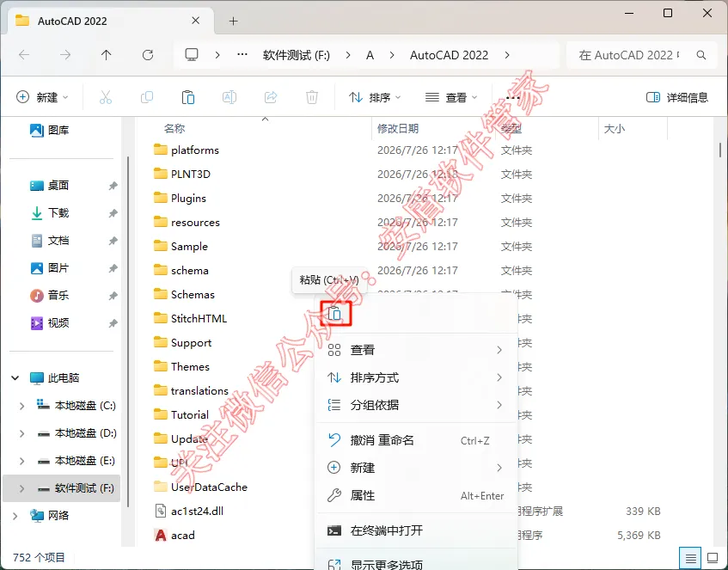Open the View (查看) toolbar dropdown
Image resolution: width=728 pixels, height=570 pixels.
(x=451, y=97)
